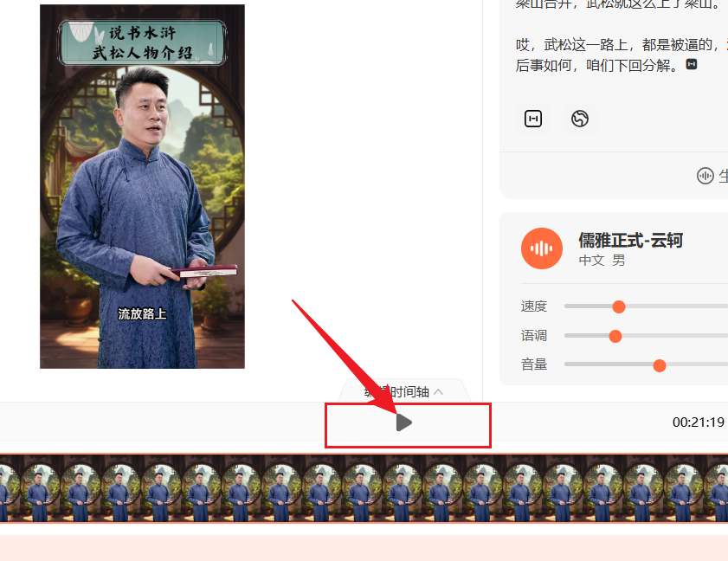Click the circular waveform generate-audio icon
The width and height of the screenshot is (728, 561).
pyautogui.click(x=705, y=176)
